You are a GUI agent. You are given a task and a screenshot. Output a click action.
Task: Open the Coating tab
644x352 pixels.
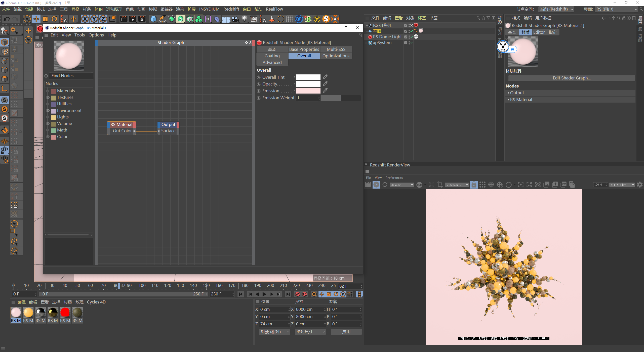click(x=272, y=56)
